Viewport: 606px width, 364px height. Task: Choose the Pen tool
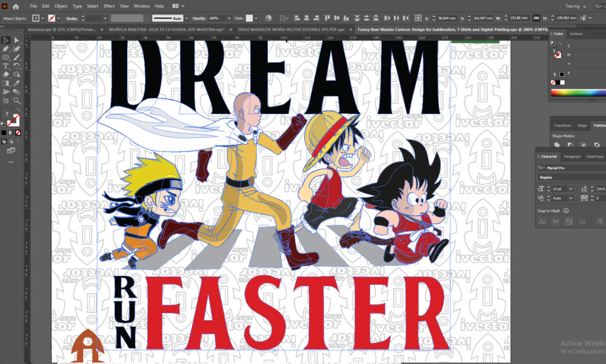coord(5,48)
